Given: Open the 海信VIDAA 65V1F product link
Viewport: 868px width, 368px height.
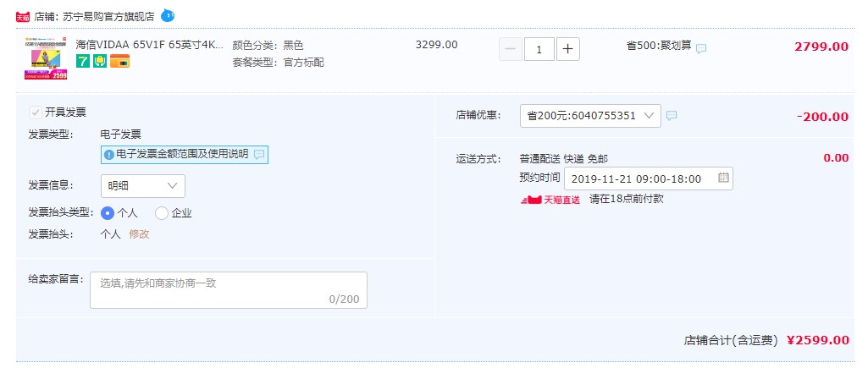Looking at the screenshot, I should click(x=150, y=45).
